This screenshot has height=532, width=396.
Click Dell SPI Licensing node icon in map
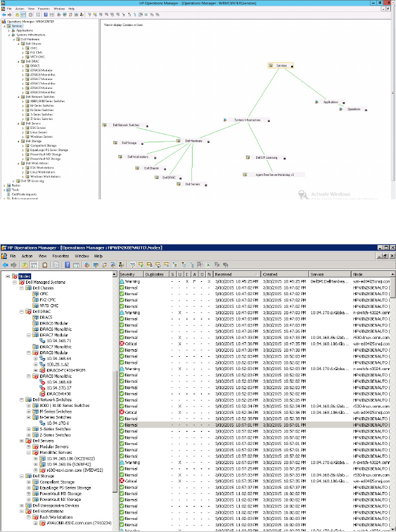pos(248,157)
